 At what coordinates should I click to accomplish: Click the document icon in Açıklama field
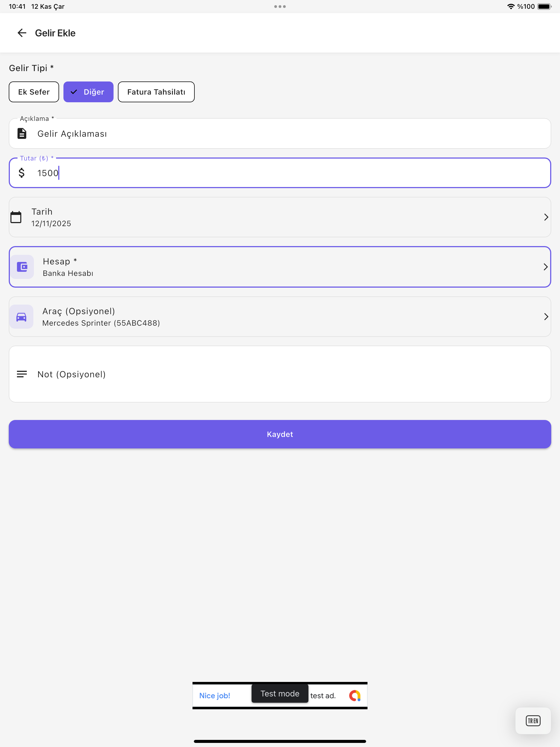pyautogui.click(x=22, y=133)
